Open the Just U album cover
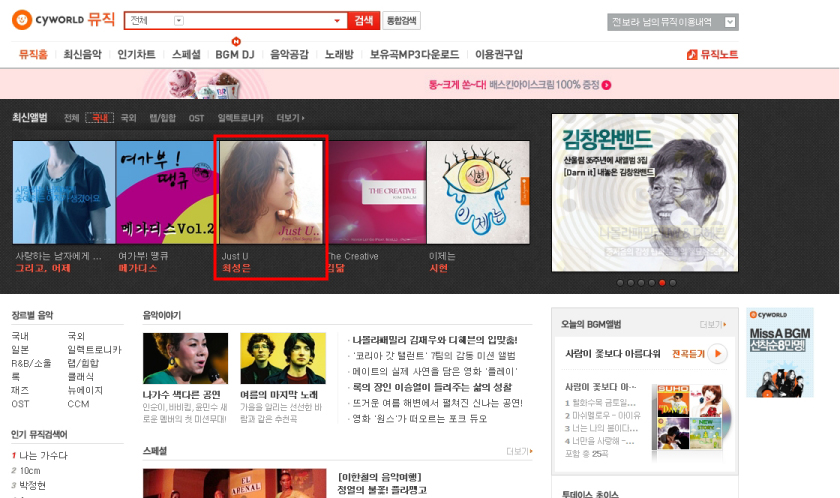Image resolution: width=840 pixels, height=498 pixels. click(x=272, y=192)
